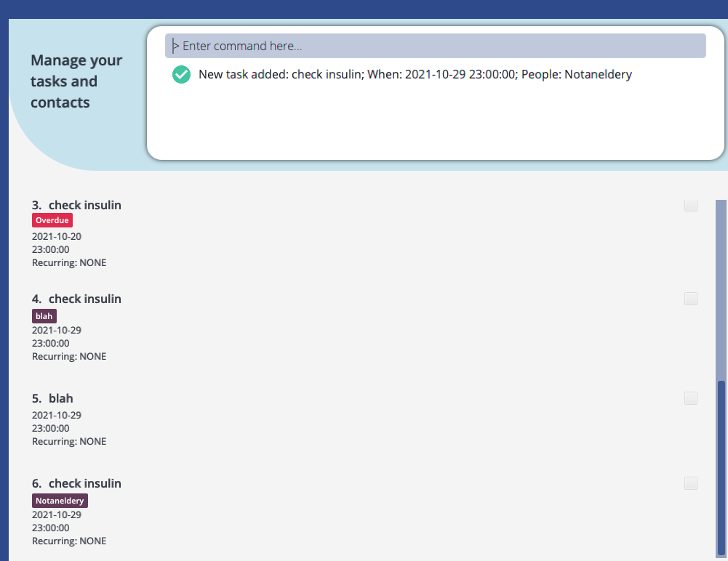Mark task 5 blah as done
The image size is (728, 561).
pos(690,398)
